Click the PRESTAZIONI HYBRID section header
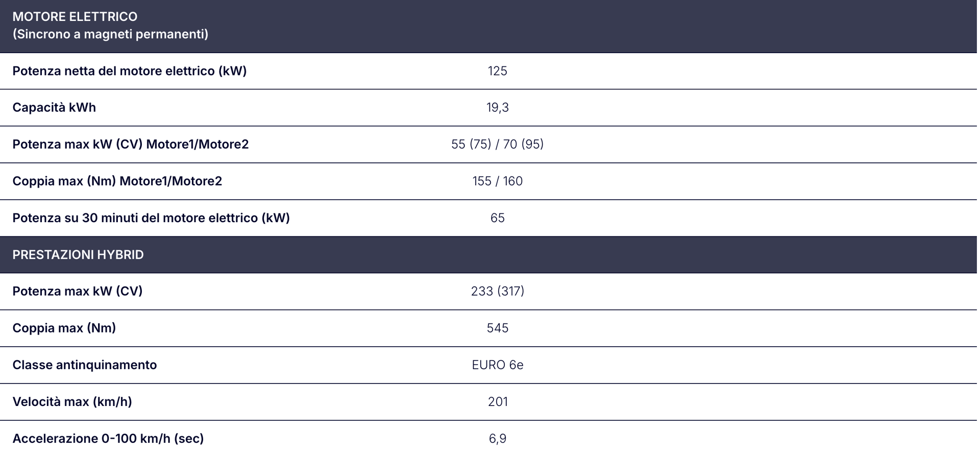Viewport: 980px width, 456px height. click(x=488, y=254)
